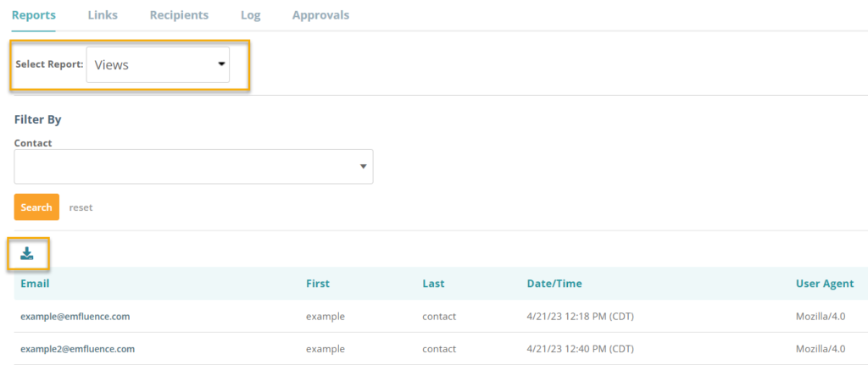Open contact example2@emfluence.com
The image size is (868, 365).
tap(77, 349)
